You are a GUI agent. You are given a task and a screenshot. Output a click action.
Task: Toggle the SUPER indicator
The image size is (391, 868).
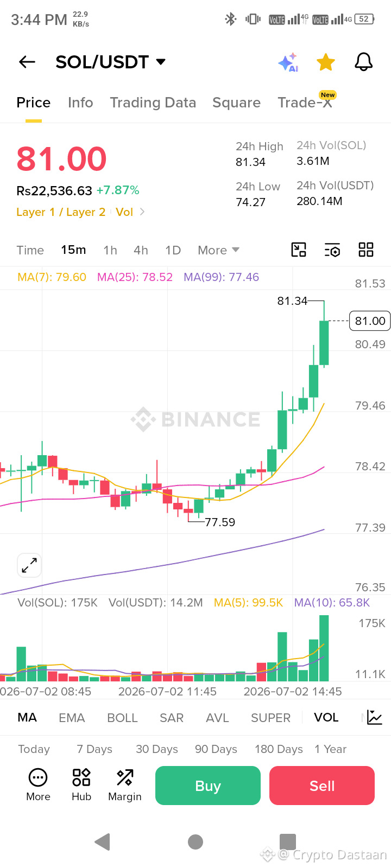[270, 718]
